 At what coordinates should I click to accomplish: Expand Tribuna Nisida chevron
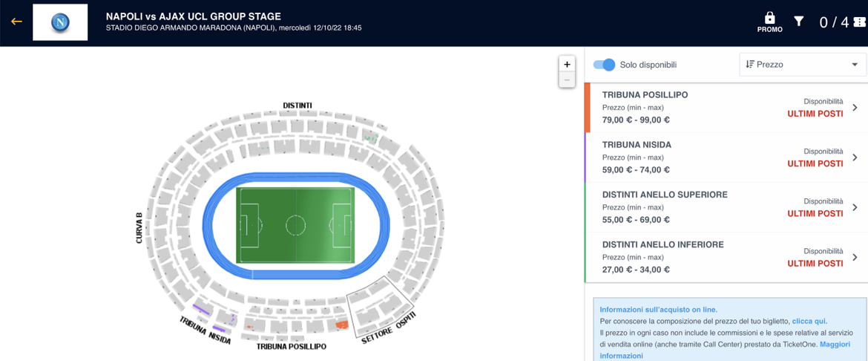[x=855, y=157]
